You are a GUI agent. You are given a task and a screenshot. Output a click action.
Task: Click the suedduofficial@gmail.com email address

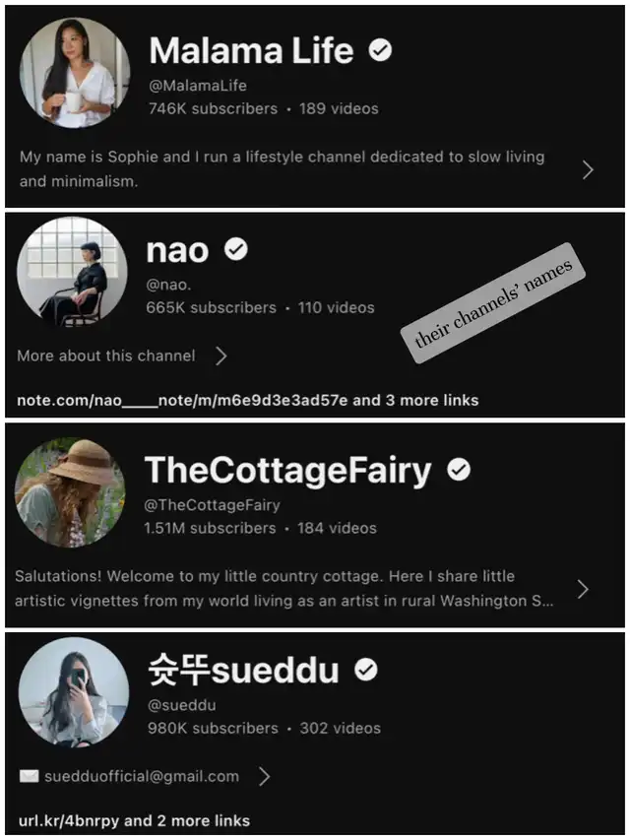pyautogui.click(x=142, y=776)
